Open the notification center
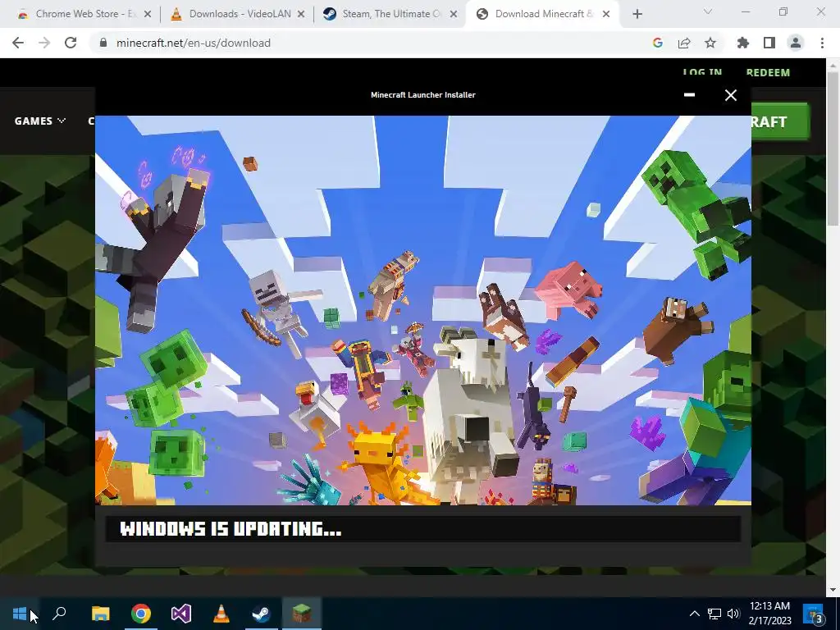The height and width of the screenshot is (630, 840). [x=814, y=614]
